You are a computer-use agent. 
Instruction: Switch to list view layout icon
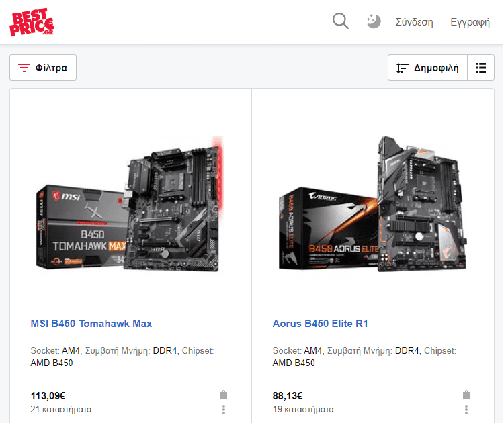pyautogui.click(x=481, y=67)
